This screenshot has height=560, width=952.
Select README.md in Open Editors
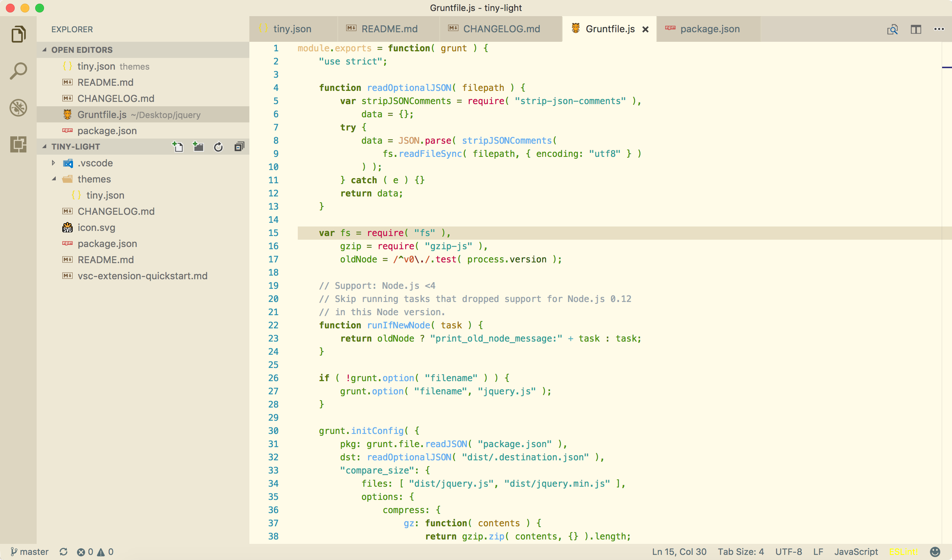pyautogui.click(x=143, y=82)
